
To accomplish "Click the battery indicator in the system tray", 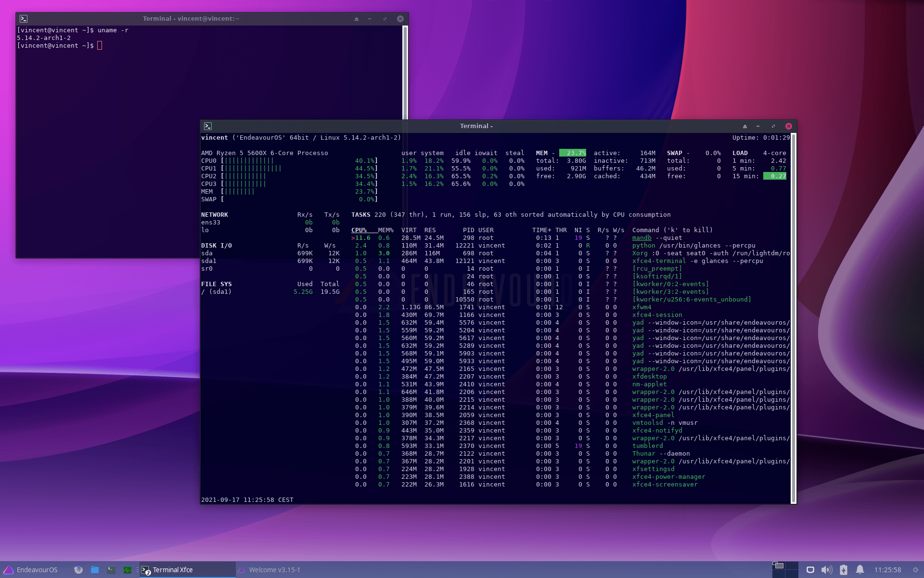I will 844,570.
